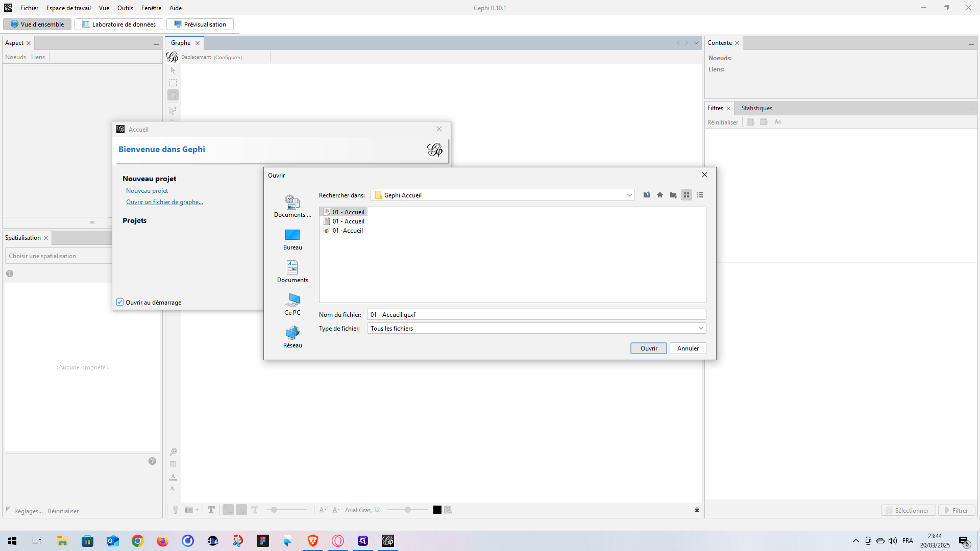Click 'Ouvrir un fichier de graphe...' link
Image resolution: width=980 pixels, height=551 pixels.
[x=164, y=202]
